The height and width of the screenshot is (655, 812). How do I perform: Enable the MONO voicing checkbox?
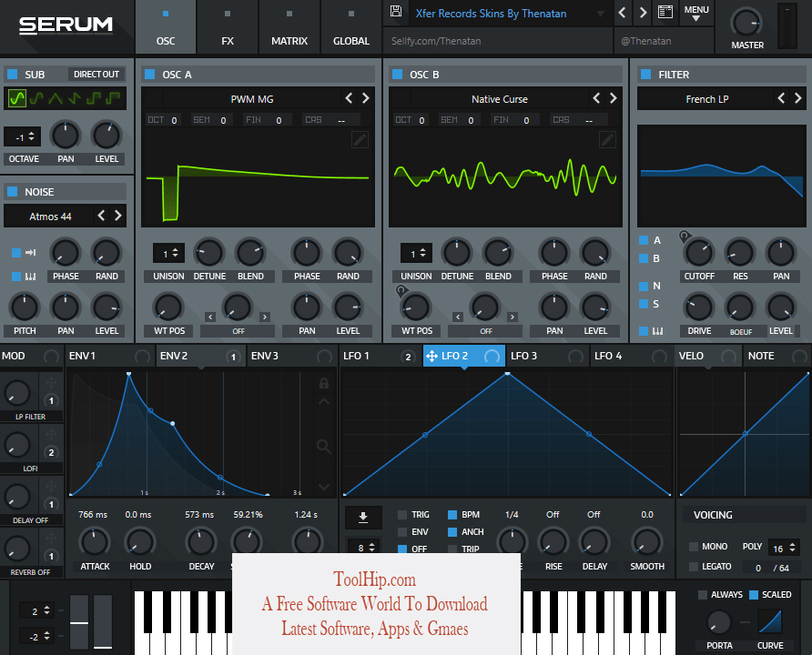click(x=694, y=547)
